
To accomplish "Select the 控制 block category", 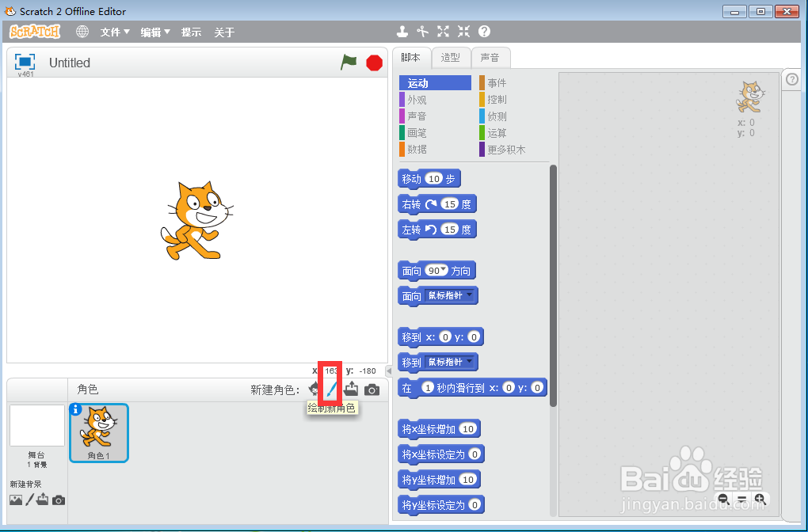I will click(514, 100).
